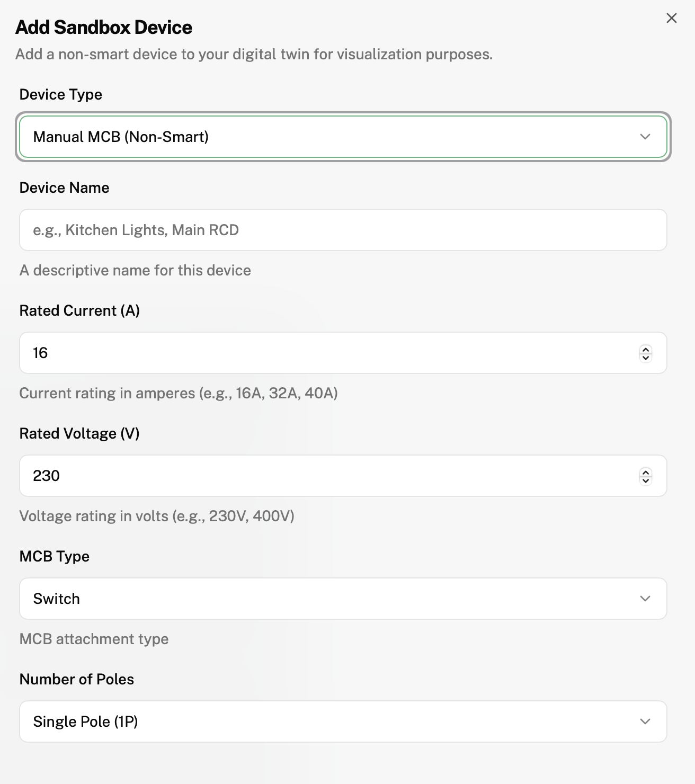
Task: Open the MCB Type 'Switch' dropdown
Action: tap(343, 599)
